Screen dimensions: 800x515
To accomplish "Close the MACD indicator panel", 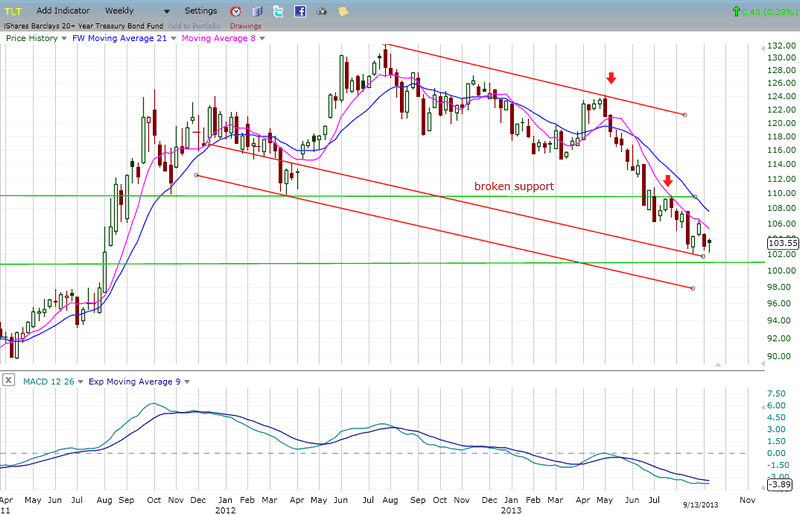I will point(8,380).
